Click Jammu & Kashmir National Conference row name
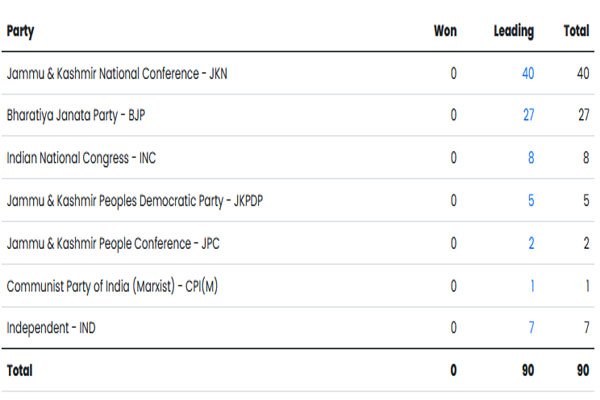 [117, 73]
